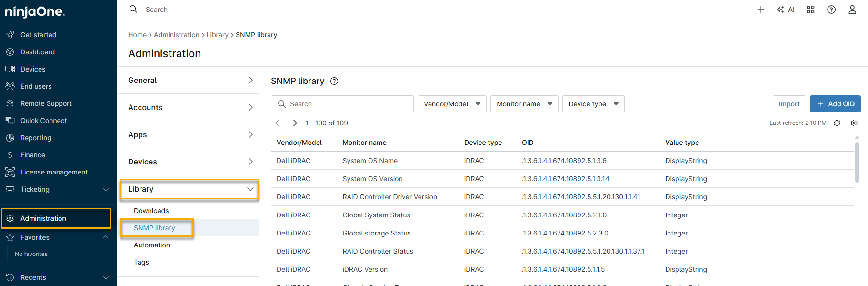Image resolution: width=868 pixels, height=286 pixels.
Task: Click the SNMP library help info icon
Action: point(334,81)
